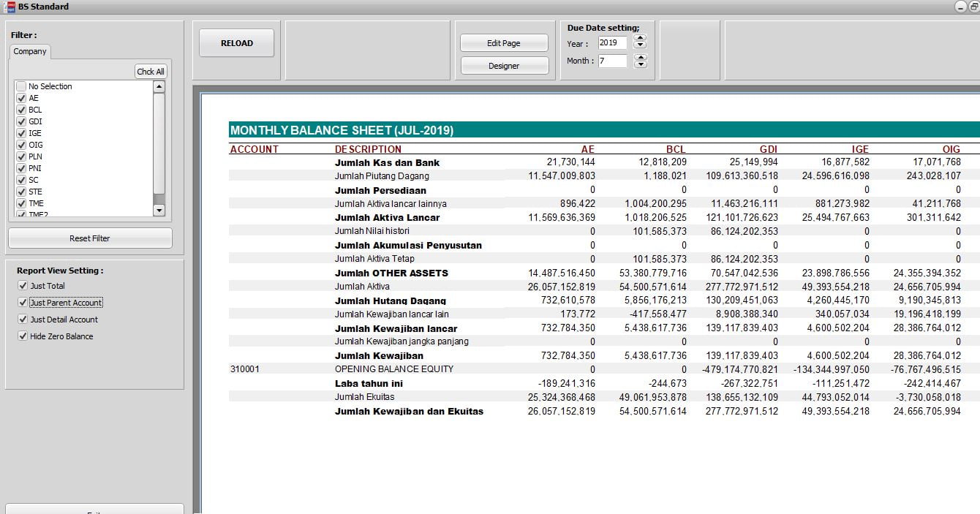980x514 pixels.
Task: Uncheck the OIG company checkbox
Action: tap(21, 145)
